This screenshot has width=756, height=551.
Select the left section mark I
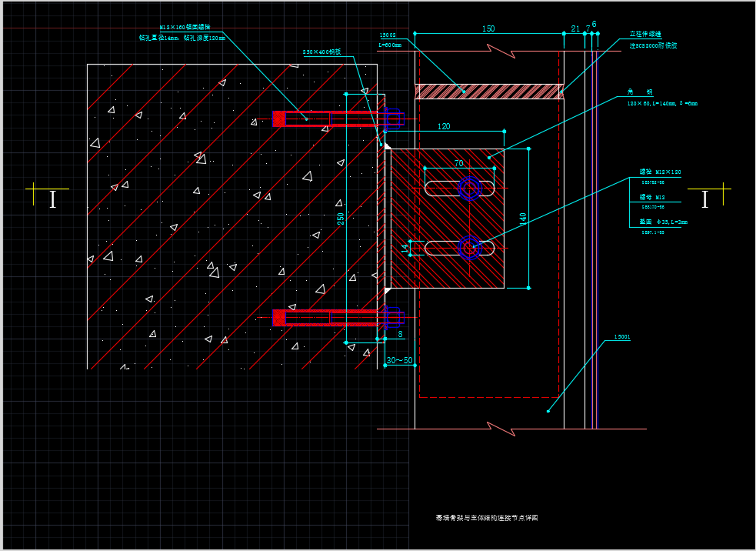point(52,199)
